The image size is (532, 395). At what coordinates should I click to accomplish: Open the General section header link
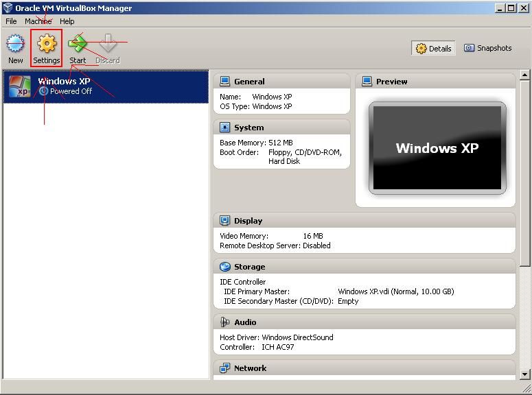coord(249,82)
